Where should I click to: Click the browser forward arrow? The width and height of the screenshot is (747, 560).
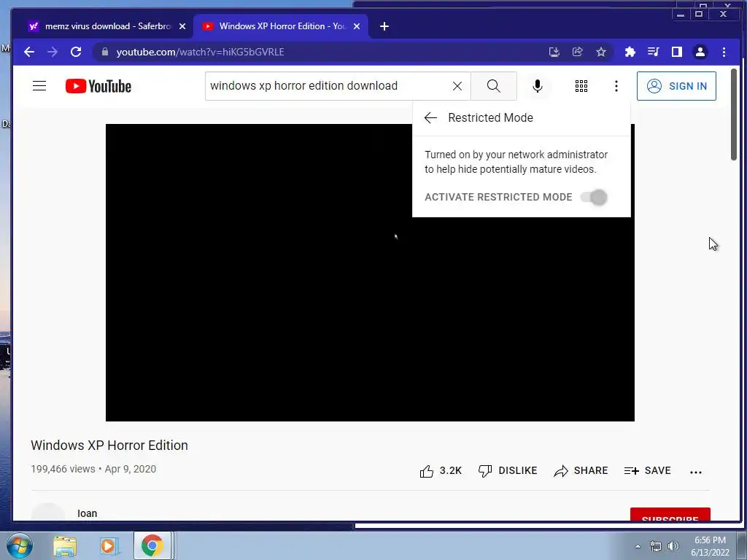click(53, 52)
